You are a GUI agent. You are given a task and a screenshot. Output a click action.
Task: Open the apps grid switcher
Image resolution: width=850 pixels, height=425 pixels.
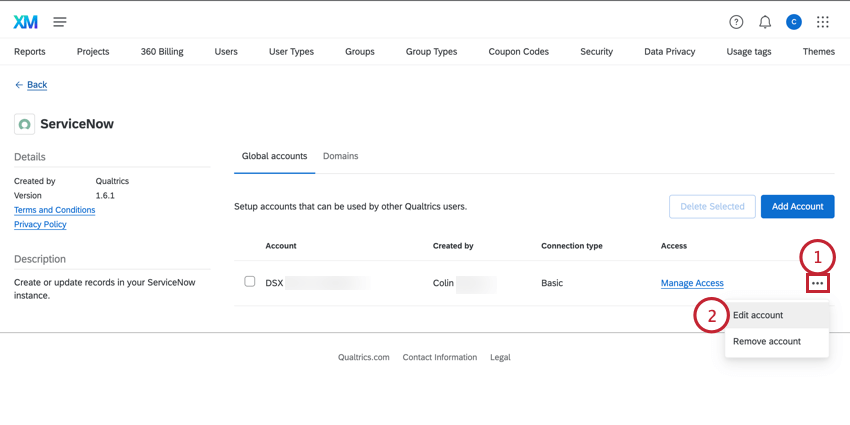pyautogui.click(x=822, y=22)
